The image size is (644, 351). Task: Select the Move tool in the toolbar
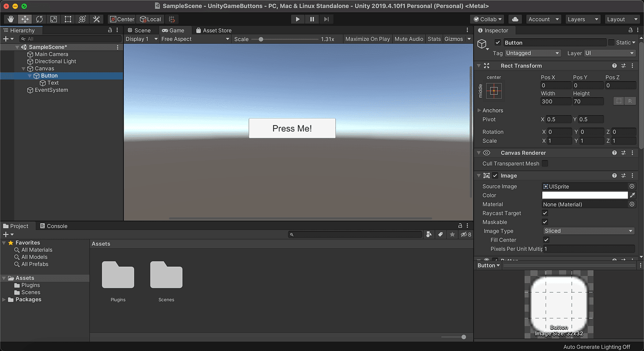coord(25,19)
